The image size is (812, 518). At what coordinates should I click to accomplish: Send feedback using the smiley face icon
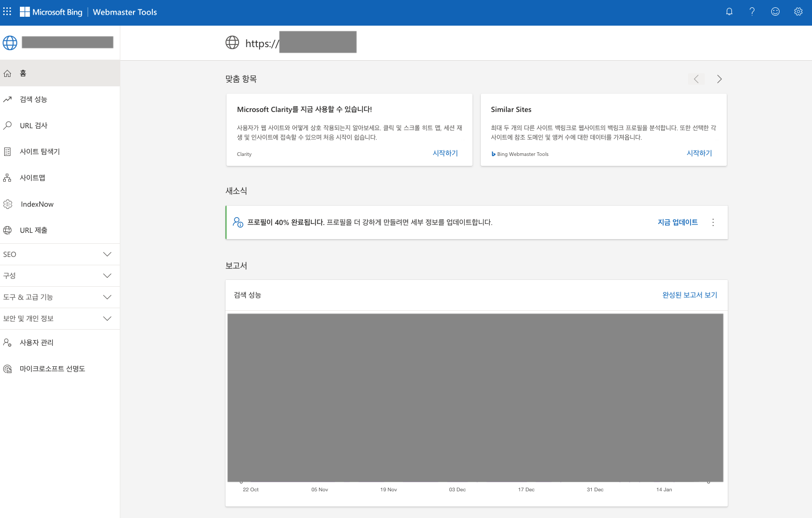pyautogui.click(x=775, y=11)
